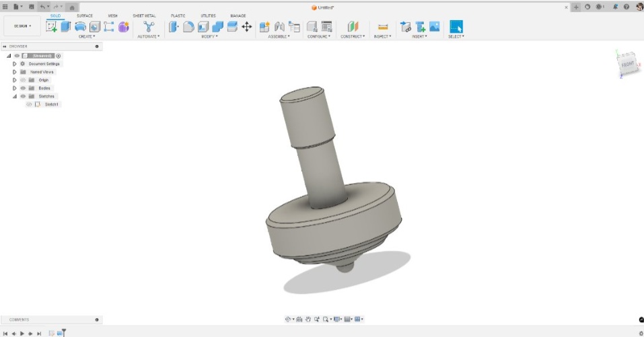
Task: Select the Offset Face tool
Action: [x=232, y=27]
